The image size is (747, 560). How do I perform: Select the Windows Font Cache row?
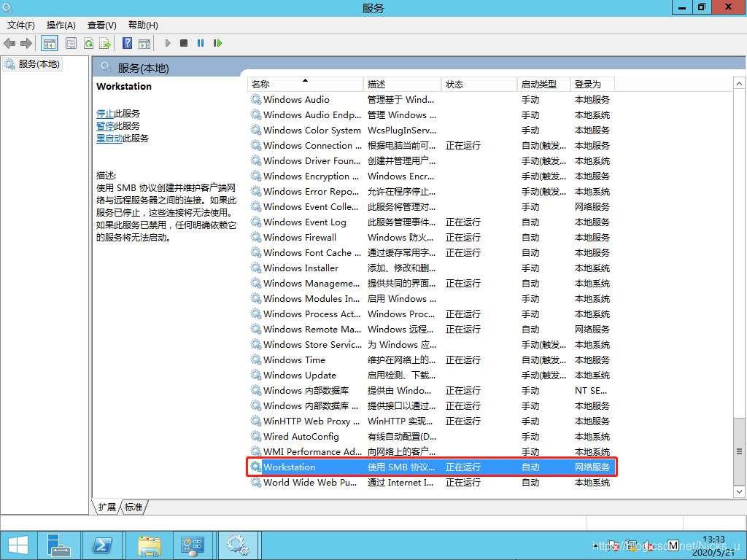tap(431, 252)
